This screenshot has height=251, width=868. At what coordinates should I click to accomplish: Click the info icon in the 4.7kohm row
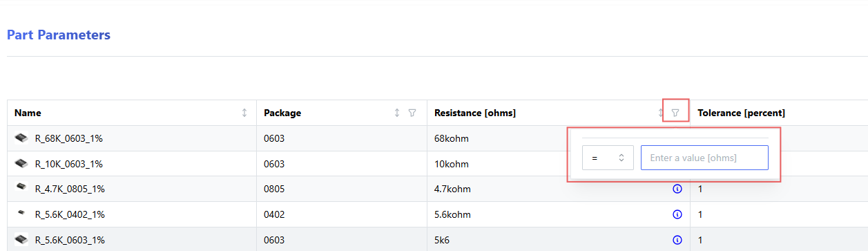[677, 189]
